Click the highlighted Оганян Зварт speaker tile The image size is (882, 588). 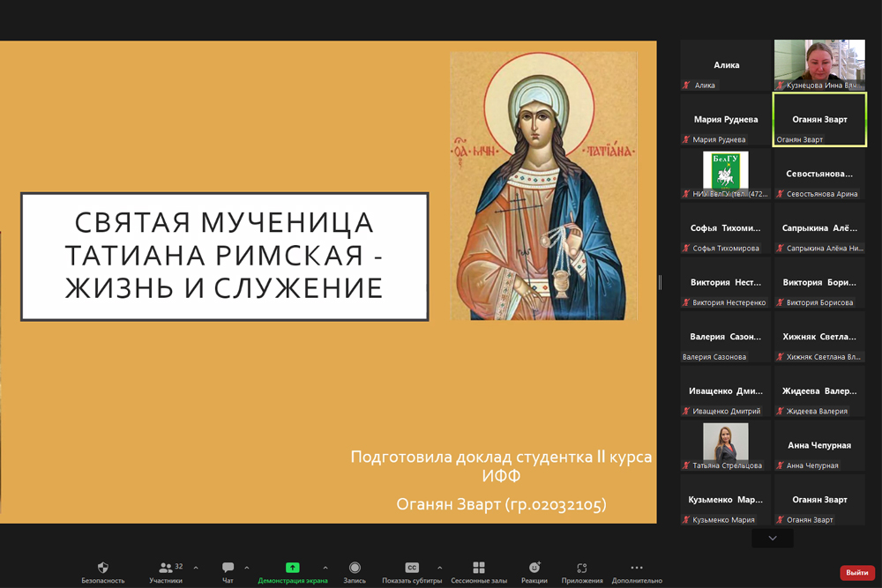(x=819, y=119)
